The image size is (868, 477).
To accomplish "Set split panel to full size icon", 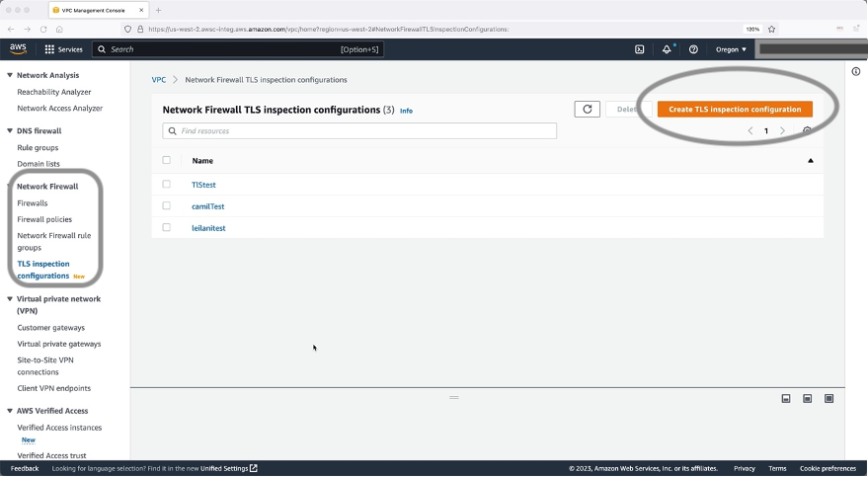I will (x=829, y=398).
